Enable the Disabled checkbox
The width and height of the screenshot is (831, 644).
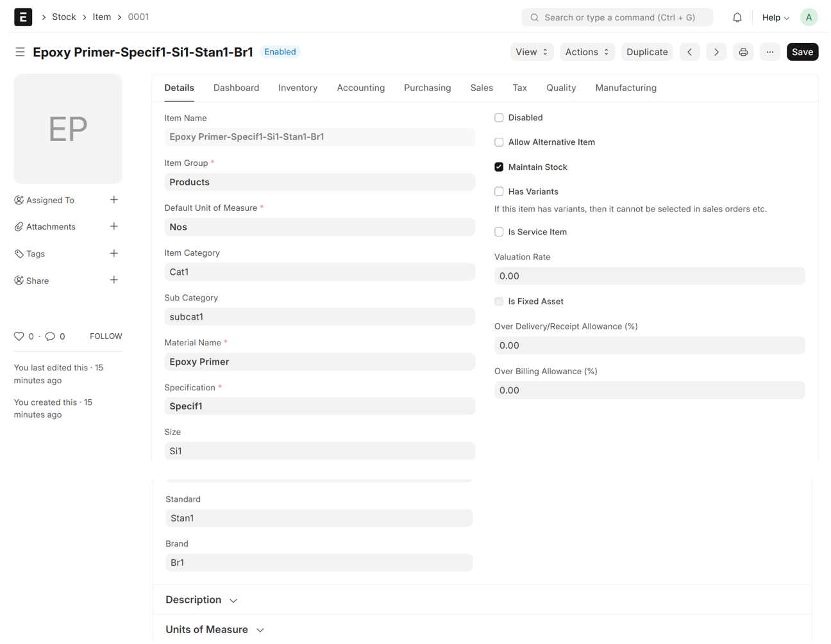click(x=499, y=118)
